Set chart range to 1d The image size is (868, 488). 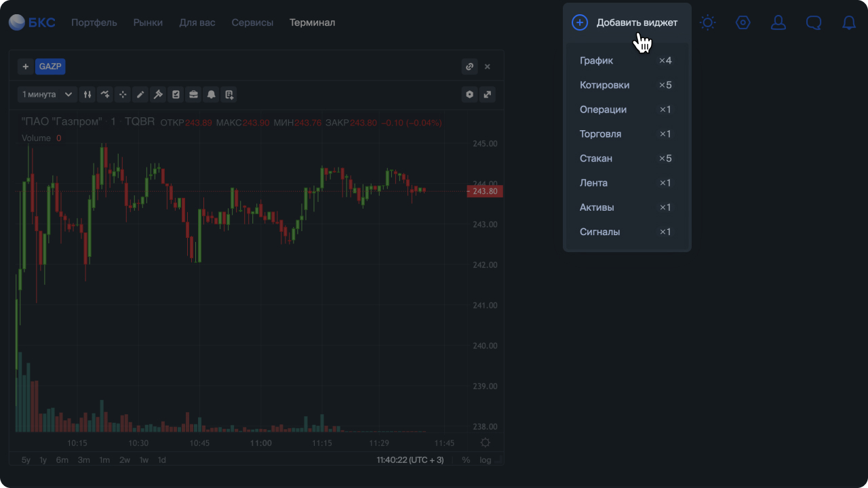point(161,460)
